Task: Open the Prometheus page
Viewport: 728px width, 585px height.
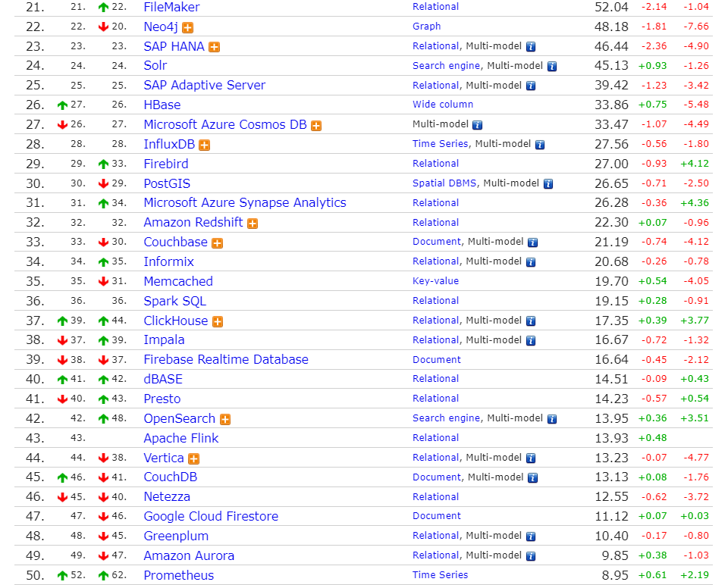Action: pyautogui.click(x=179, y=575)
